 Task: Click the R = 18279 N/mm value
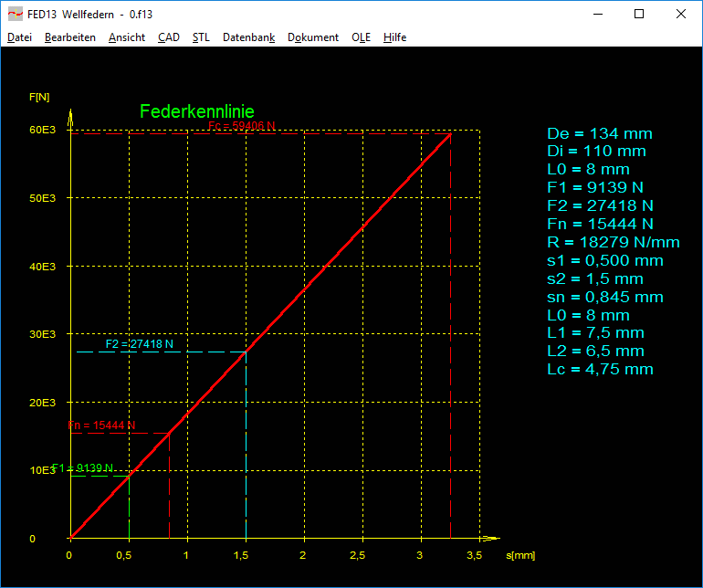(613, 242)
